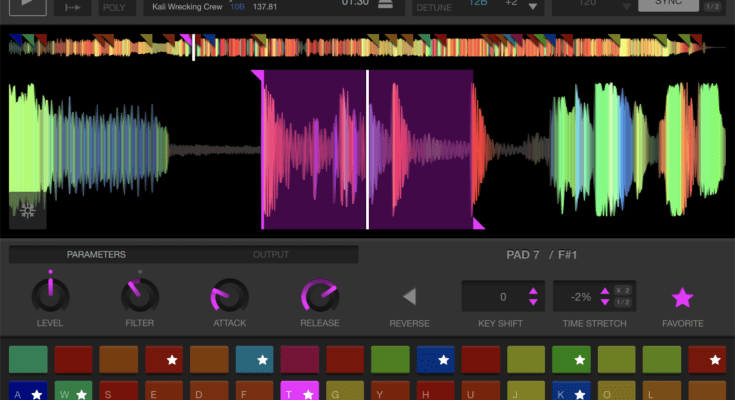Click the slice end marker triangle

click(479, 225)
